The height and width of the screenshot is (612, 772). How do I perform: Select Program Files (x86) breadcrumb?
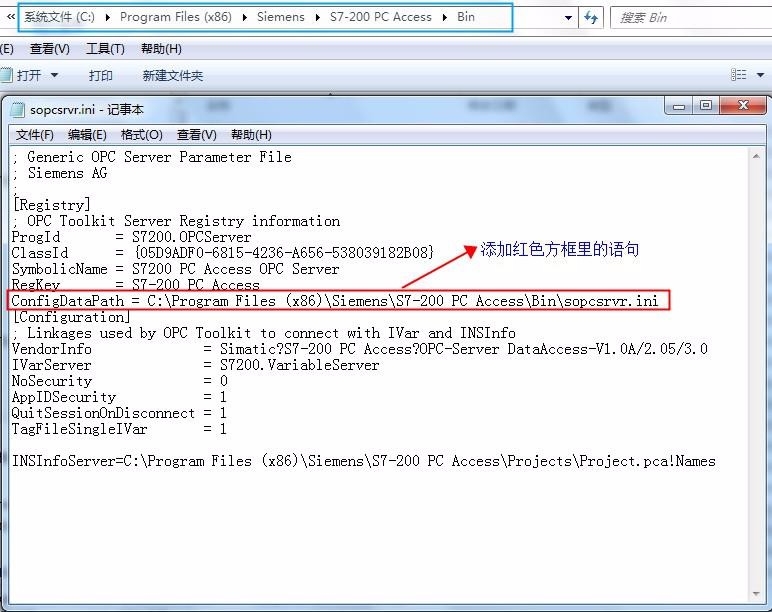(176, 17)
